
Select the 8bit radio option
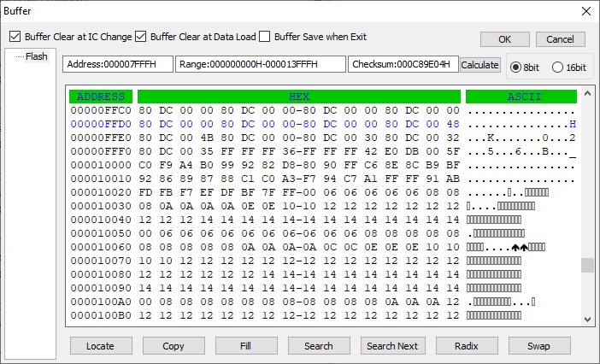tap(516, 68)
